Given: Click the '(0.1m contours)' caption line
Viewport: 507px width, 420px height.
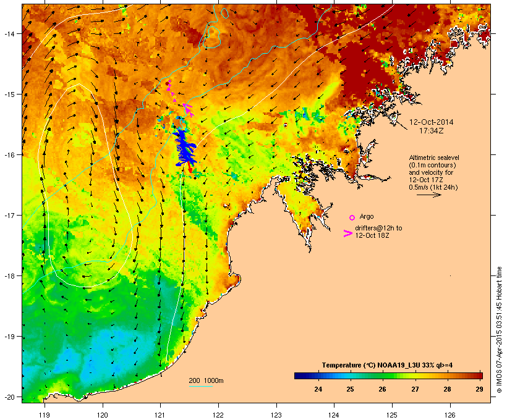Looking at the screenshot, I should tap(432, 165).
